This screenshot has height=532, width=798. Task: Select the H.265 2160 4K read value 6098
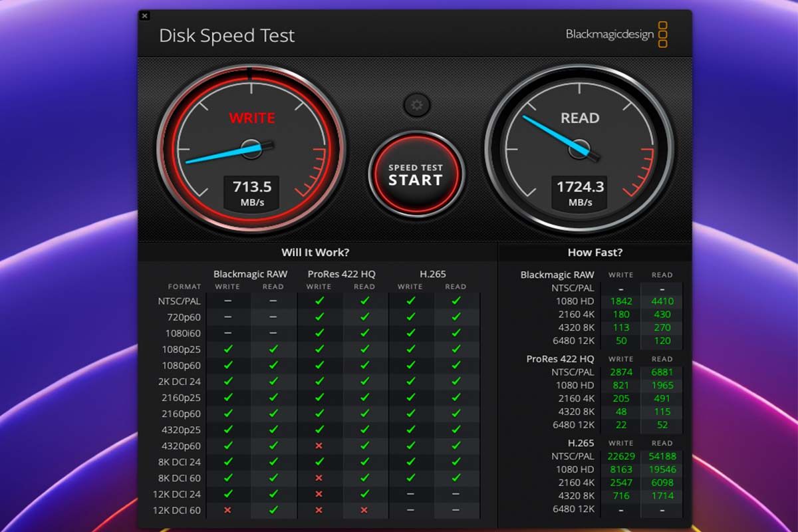point(662,483)
